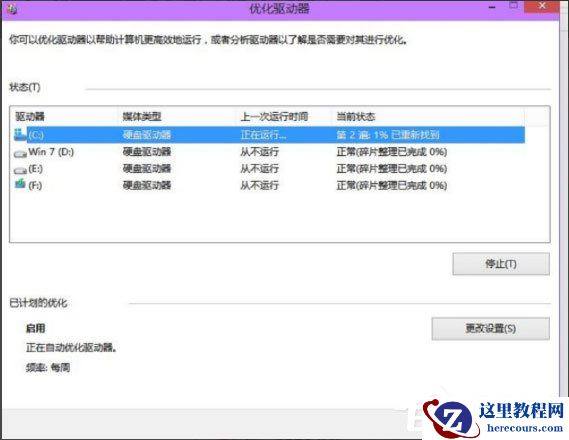Sort by 驱动器 column header
This screenshot has width=569, height=440.
(30, 117)
